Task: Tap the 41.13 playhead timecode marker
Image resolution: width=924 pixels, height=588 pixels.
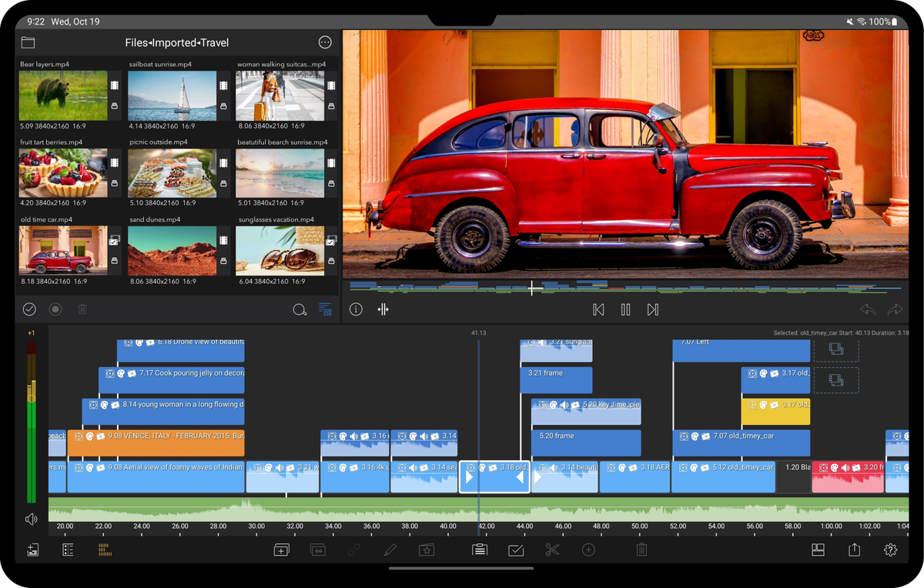Action: point(478,333)
